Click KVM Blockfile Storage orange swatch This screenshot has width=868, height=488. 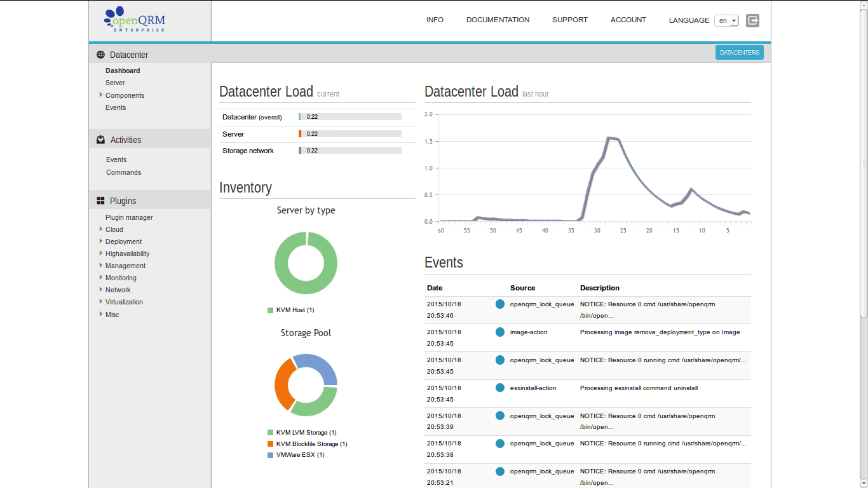[271, 444]
